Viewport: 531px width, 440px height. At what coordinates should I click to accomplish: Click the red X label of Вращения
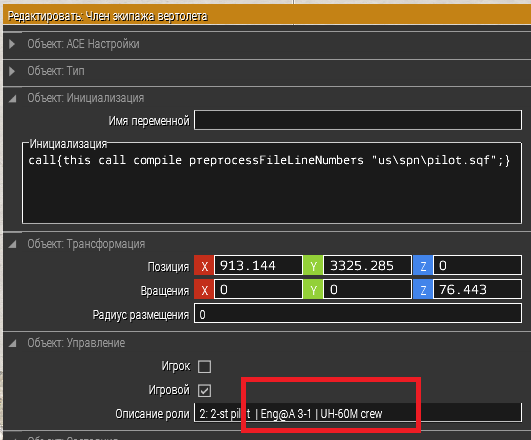click(x=204, y=289)
